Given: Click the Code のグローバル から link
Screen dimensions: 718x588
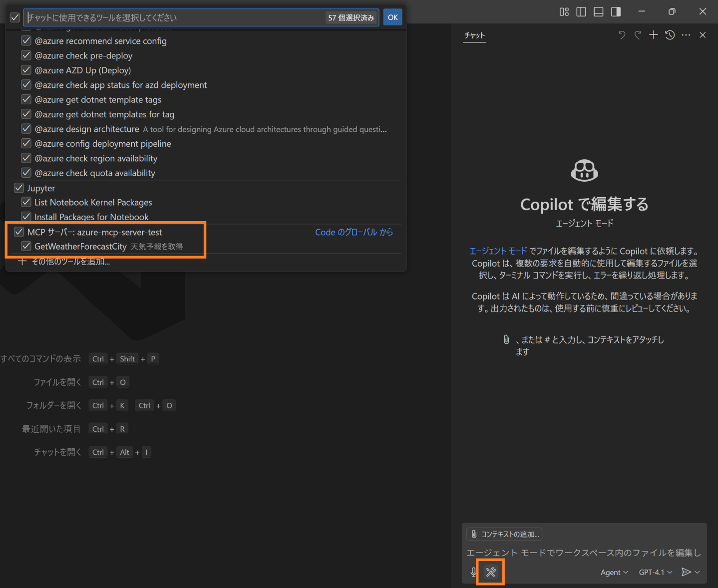Looking at the screenshot, I should 354,232.
